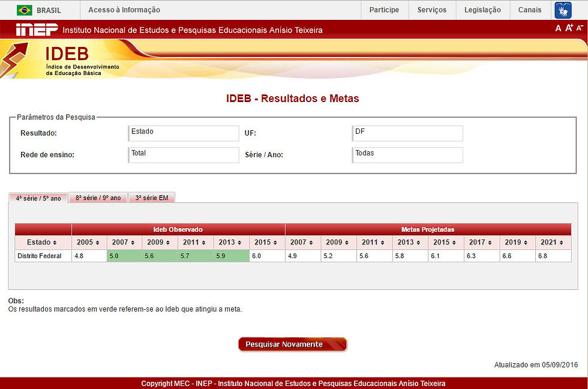Viewport: 588px width, 389px height.
Task: Click the UF field showing DF
Action: [407, 133]
